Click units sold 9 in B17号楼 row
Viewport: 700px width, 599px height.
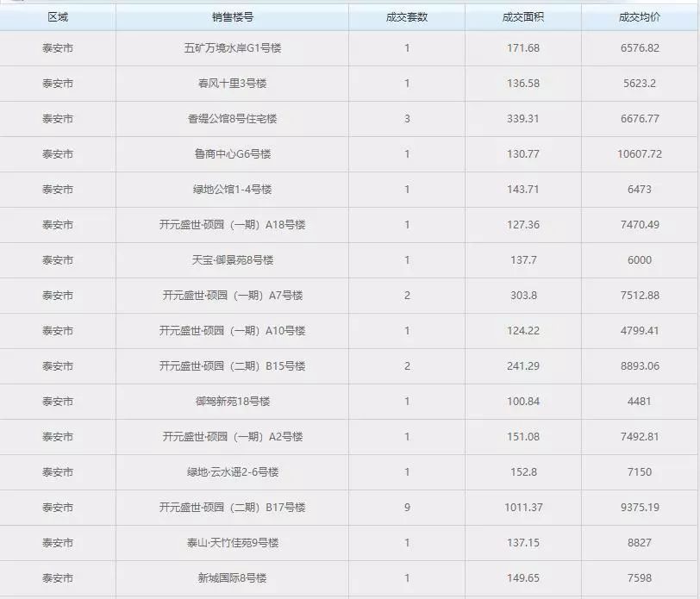407,508
